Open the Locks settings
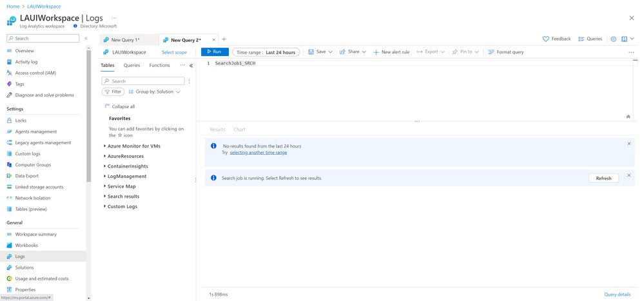Image resolution: width=644 pixels, height=301 pixels. click(21, 121)
